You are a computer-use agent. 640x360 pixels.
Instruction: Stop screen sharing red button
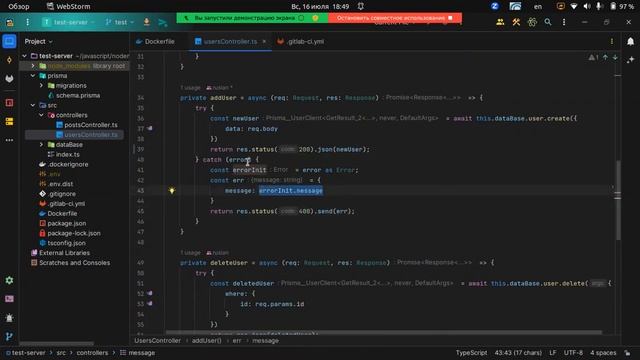(395, 18)
